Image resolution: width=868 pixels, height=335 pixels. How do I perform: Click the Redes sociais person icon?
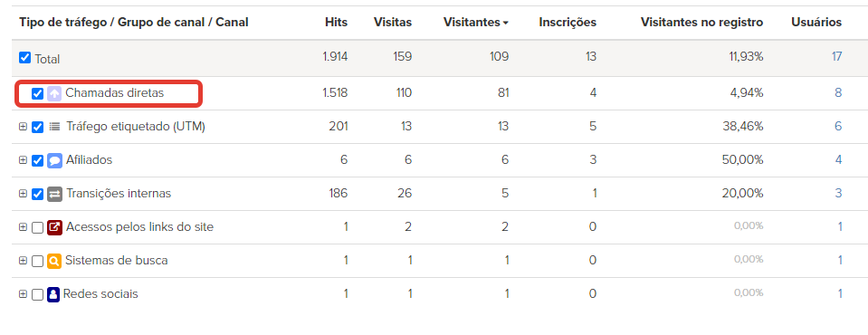[x=53, y=294]
